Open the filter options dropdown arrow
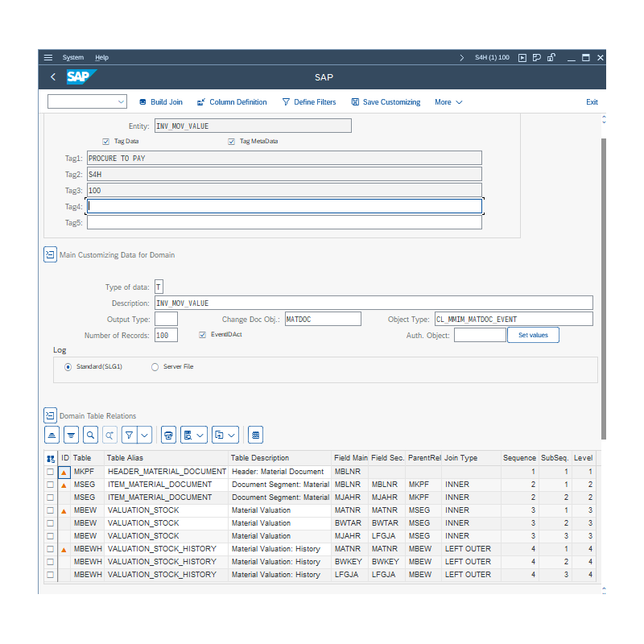This screenshot has width=644, height=644. tap(145, 435)
